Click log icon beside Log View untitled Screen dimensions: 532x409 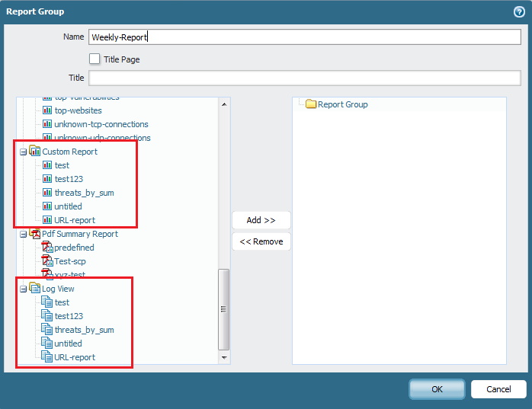coord(46,343)
